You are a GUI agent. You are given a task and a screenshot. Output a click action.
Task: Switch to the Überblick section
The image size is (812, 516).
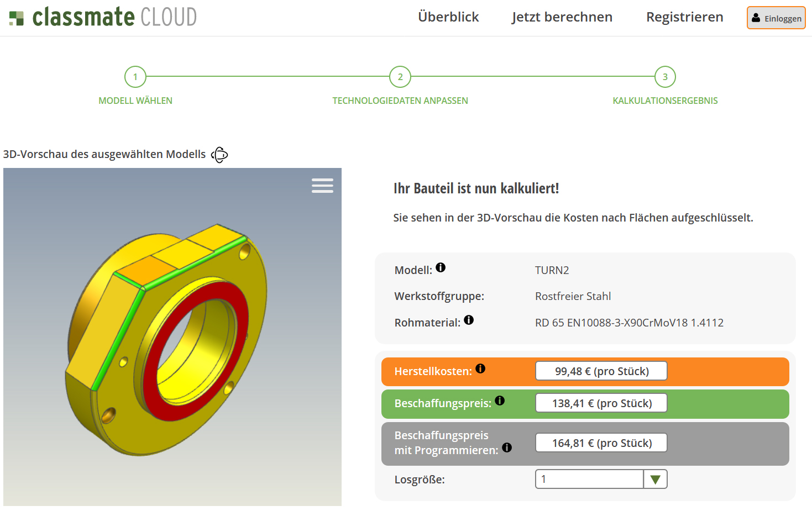(x=448, y=17)
